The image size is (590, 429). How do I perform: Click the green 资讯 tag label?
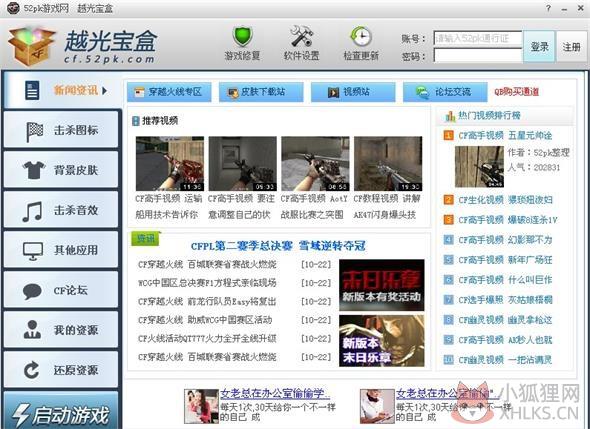(146, 239)
